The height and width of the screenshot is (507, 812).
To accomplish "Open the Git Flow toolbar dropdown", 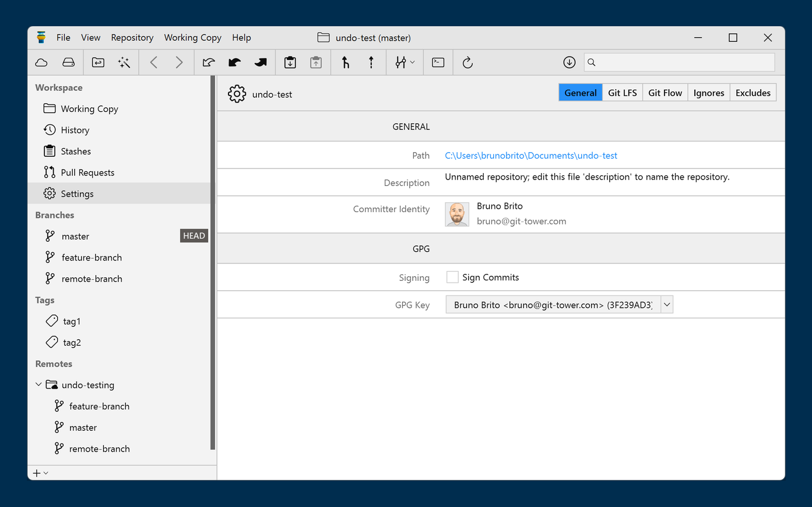I will (405, 62).
